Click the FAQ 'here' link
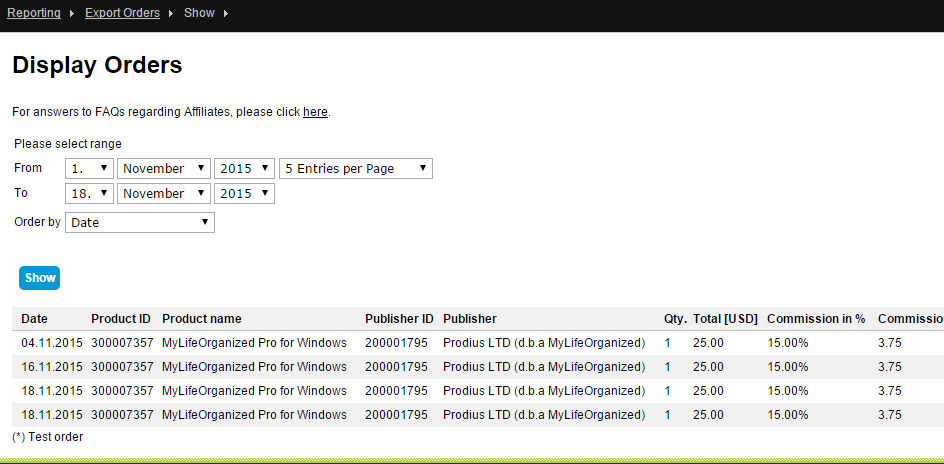 [x=315, y=112]
